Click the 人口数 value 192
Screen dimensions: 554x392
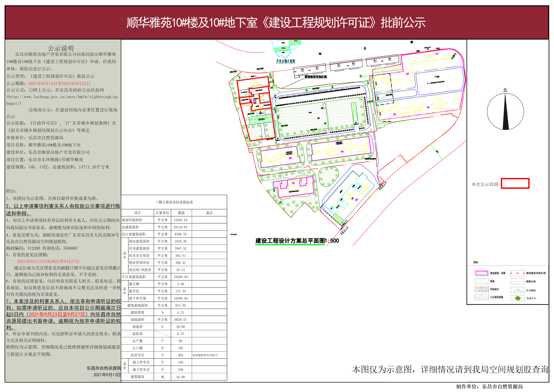click(x=181, y=348)
